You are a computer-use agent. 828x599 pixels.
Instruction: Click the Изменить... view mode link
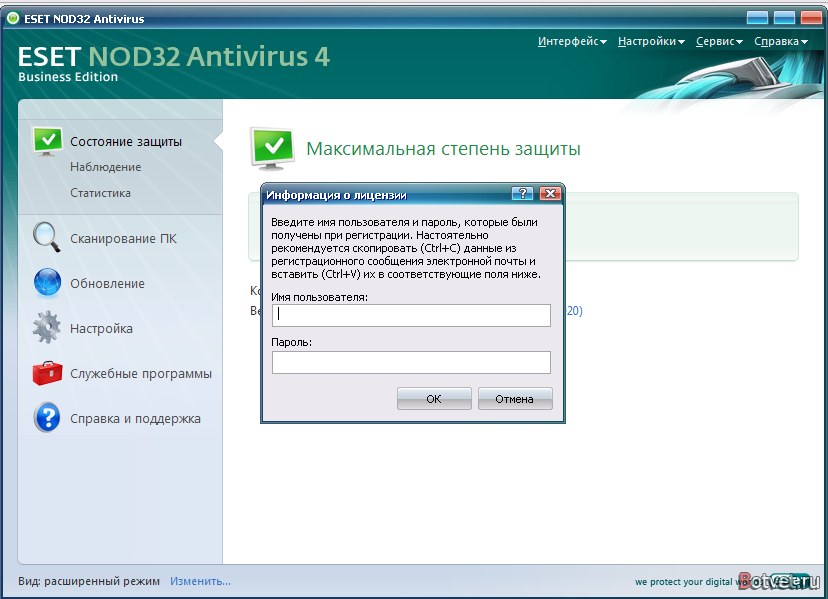[200, 581]
